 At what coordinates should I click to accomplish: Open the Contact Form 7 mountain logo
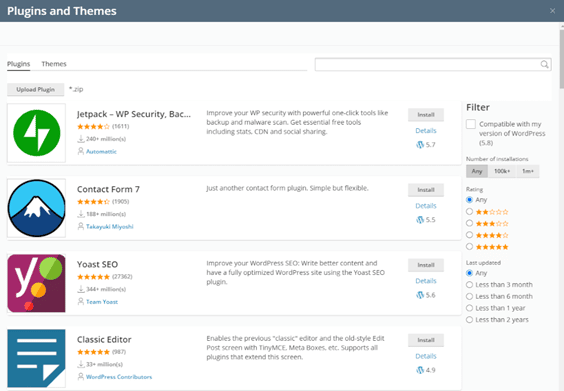coord(36,208)
